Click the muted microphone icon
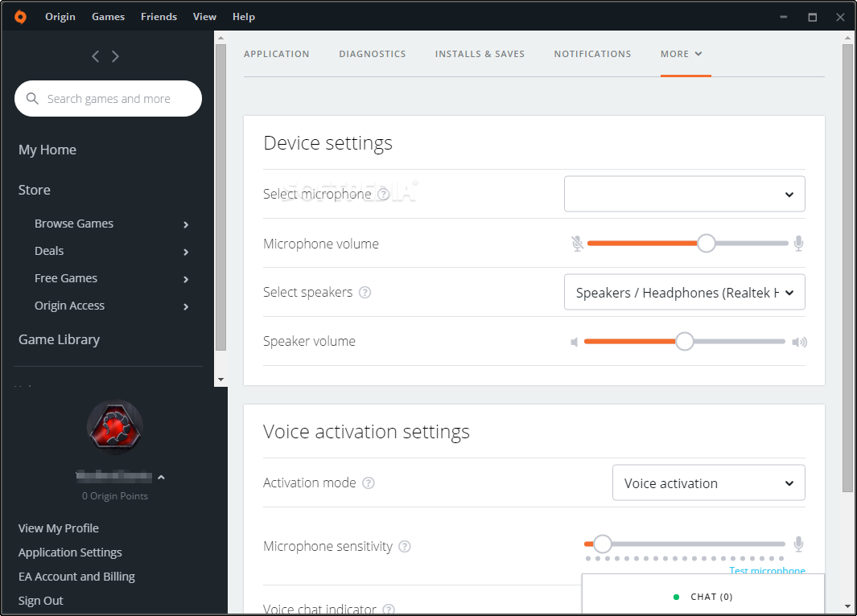 point(577,244)
